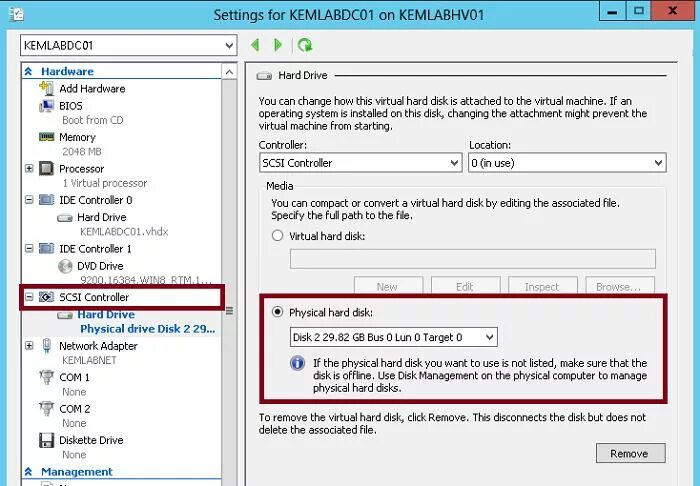Click the hardware tree scrollbar up arrow
Screen dimensions: 700x486
click(x=229, y=72)
